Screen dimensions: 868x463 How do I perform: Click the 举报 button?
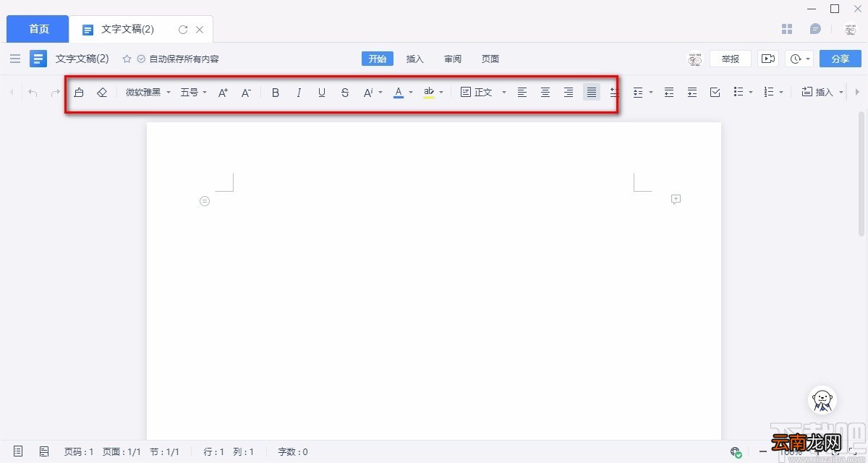coord(731,59)
